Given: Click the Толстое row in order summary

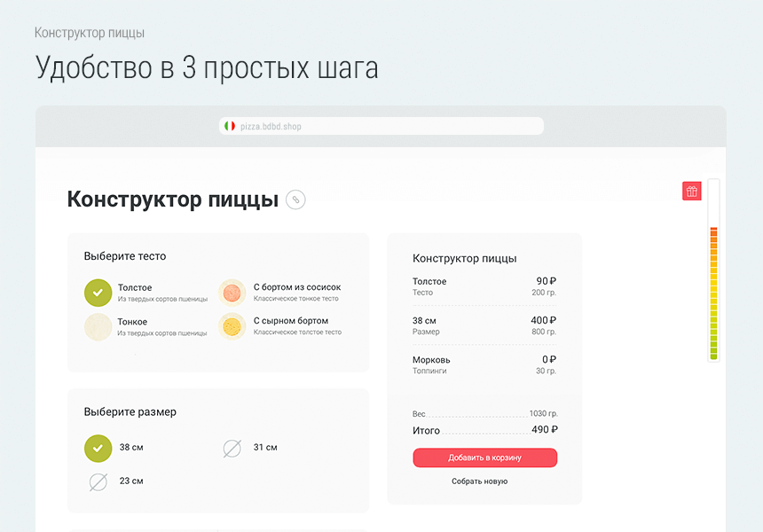Looking at the screenshot, I should [484, 286].
